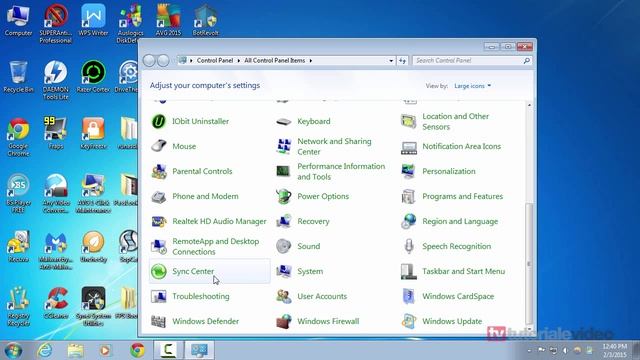Select the Recycle Bin desktop icon

point(18,76)
